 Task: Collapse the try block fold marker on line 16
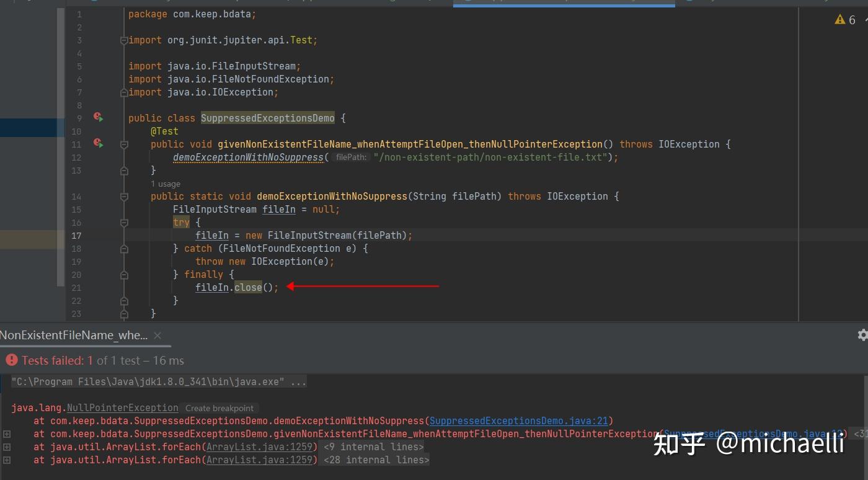point(124,223)
